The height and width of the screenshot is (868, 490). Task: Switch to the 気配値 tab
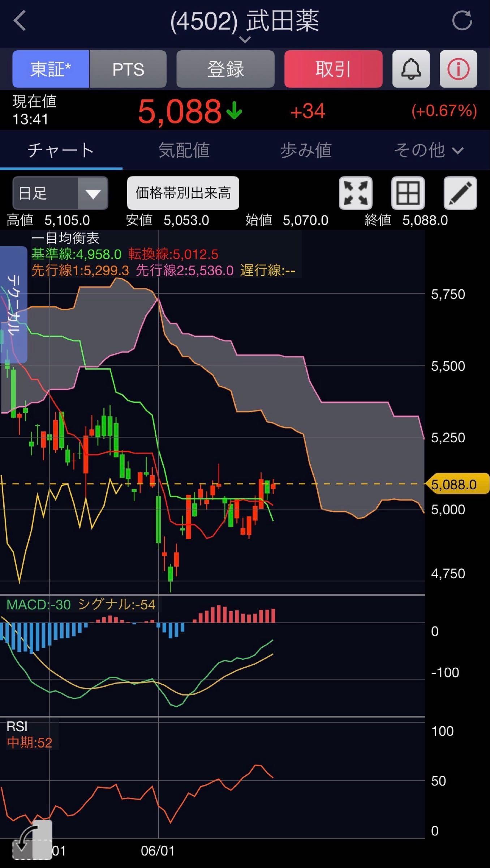184,150
